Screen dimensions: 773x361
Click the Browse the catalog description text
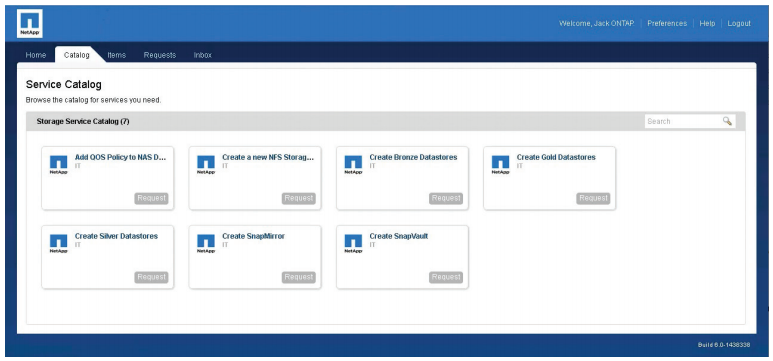(x=93, y=100)
